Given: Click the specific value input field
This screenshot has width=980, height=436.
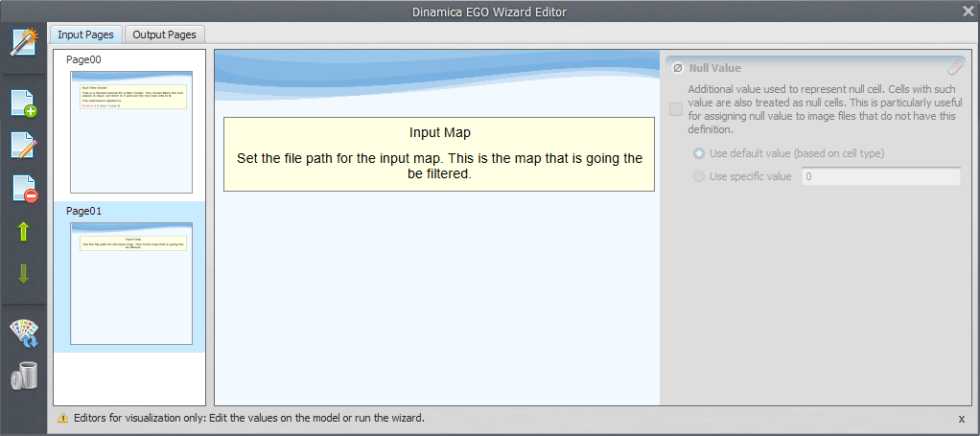Looking at the screenshot, I should pyautogui.click(x=879, y=176).
